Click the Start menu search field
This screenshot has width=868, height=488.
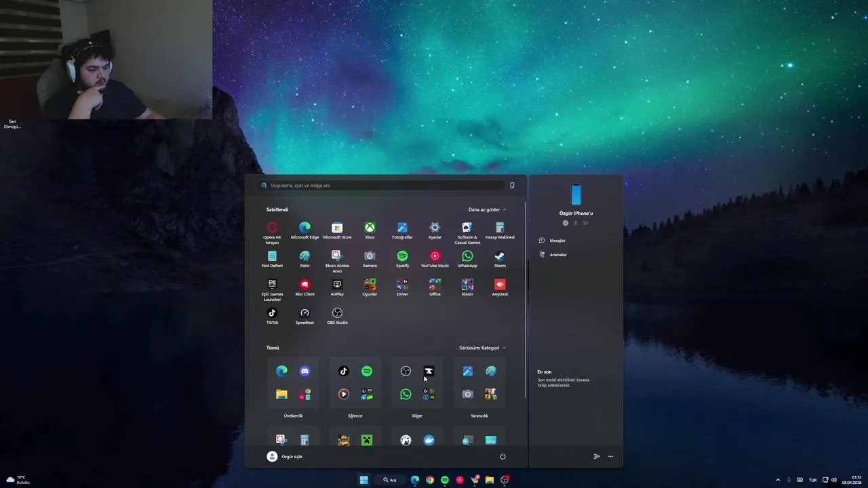pyautogui.click(x=382, y=185)
